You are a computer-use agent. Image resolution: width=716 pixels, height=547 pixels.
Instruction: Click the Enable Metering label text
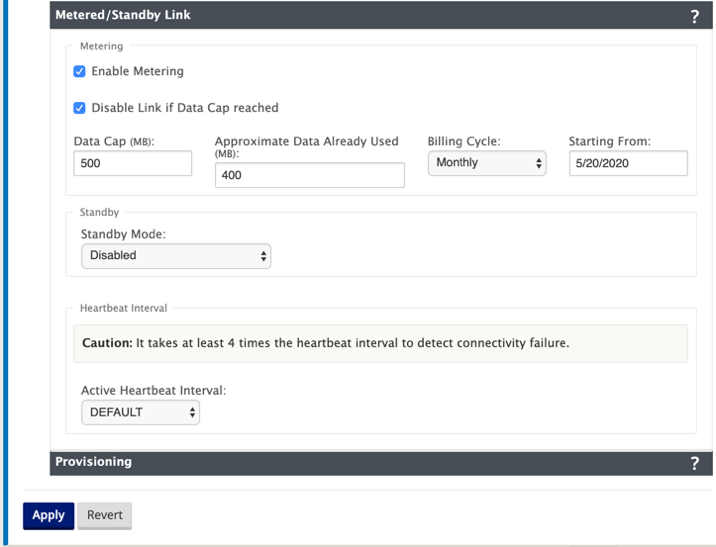[x=137, y=71]
